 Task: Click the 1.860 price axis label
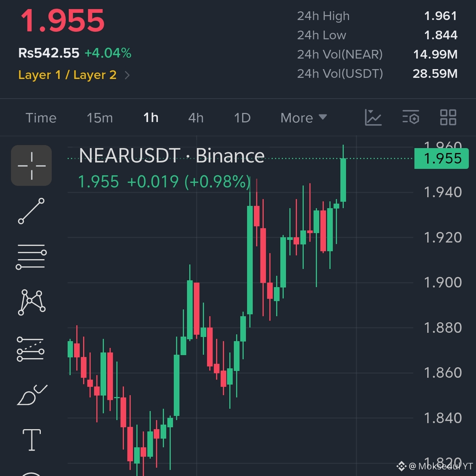(x=443, y=373)
